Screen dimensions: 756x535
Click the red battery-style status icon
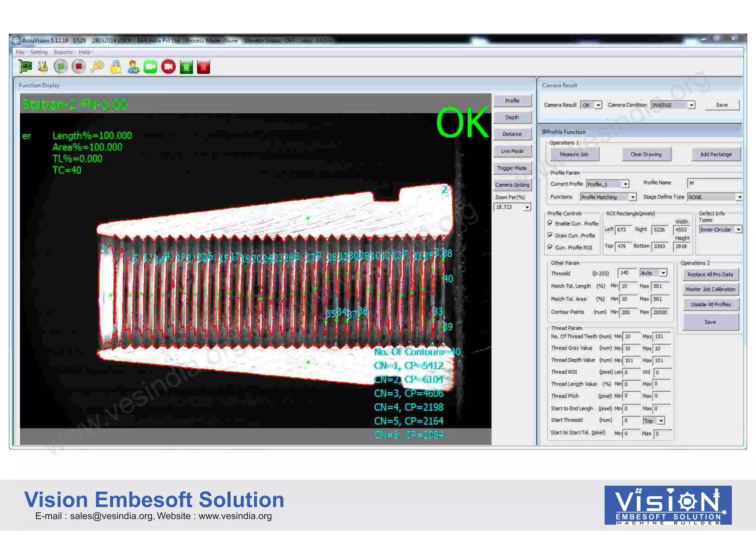click(x=203, y=67)
